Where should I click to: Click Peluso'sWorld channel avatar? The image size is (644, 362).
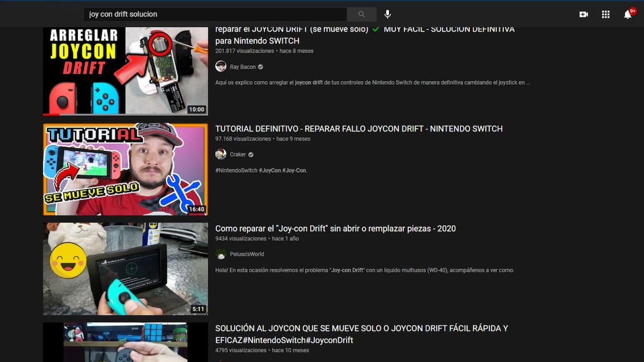click(221, 254)
